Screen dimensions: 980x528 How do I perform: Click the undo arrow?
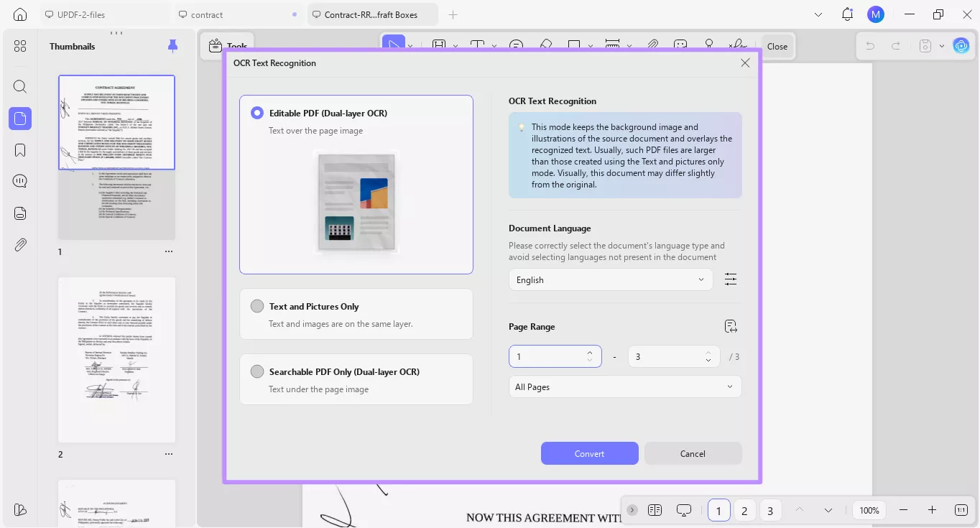(x=870, y=46)
